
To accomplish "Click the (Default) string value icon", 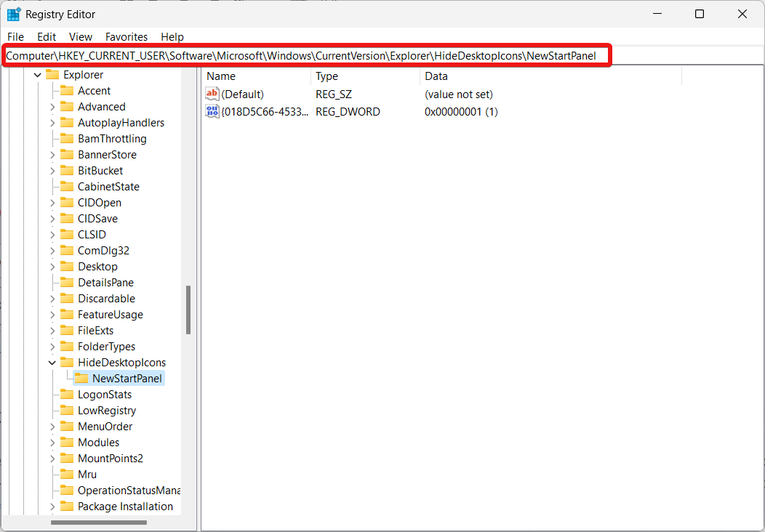I will (x=212, y=94).
